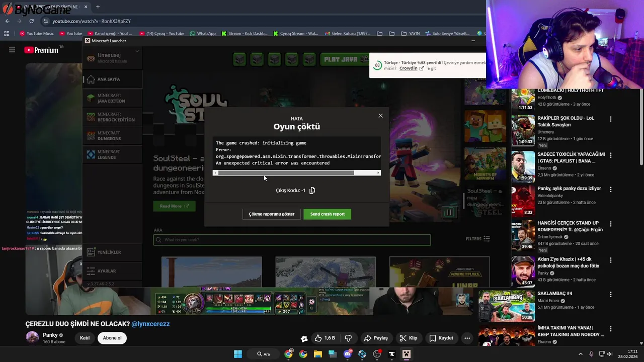Open File Explorer from taskbar
The width and height of the screenshot is (644, 362).
[318, 354]
